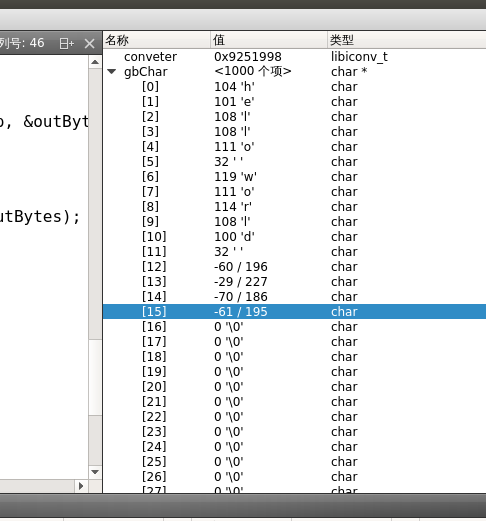Click the 列号: 46 column indicator
Screen dimensions: 486x521
click(22, 43)
